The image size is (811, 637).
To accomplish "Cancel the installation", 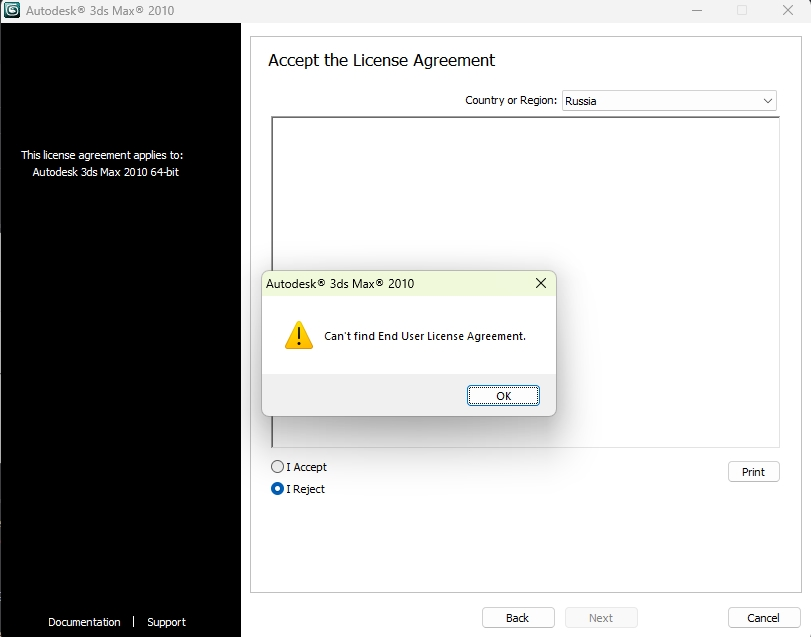I will (x=764, y=618).
